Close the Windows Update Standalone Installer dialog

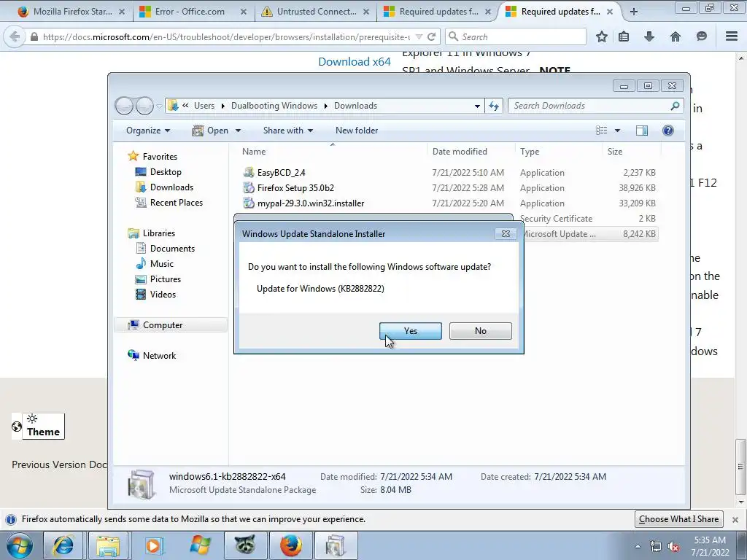506,234
